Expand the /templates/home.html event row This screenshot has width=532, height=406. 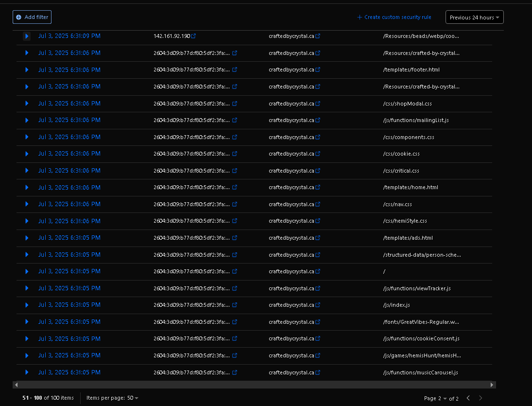click(x=27, y=187)
